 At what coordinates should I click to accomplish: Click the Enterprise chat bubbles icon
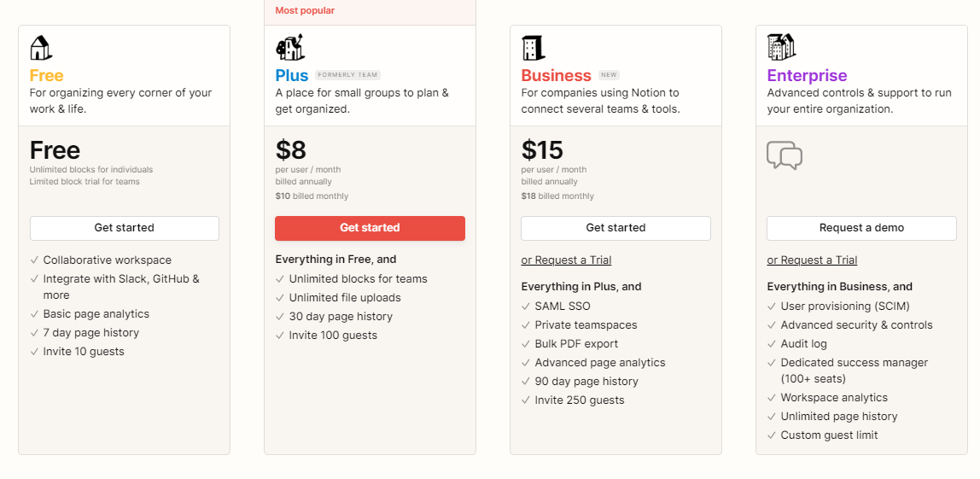(x=784, y=155)
